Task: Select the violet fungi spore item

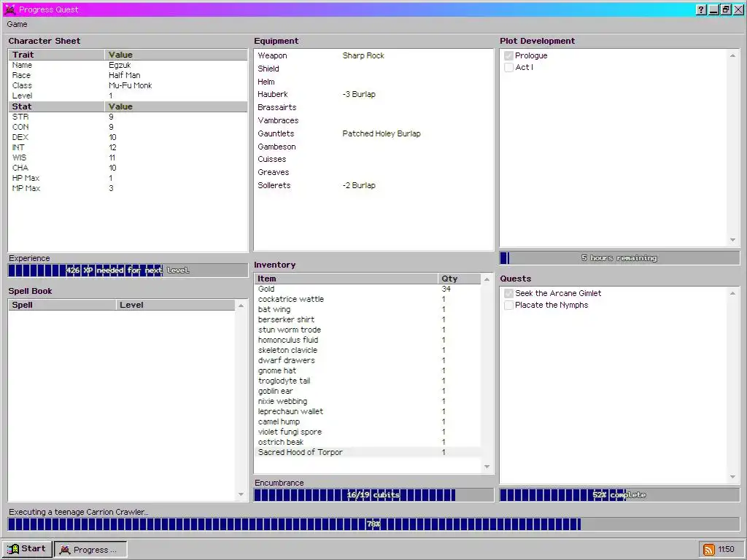Action: (368, 432)
